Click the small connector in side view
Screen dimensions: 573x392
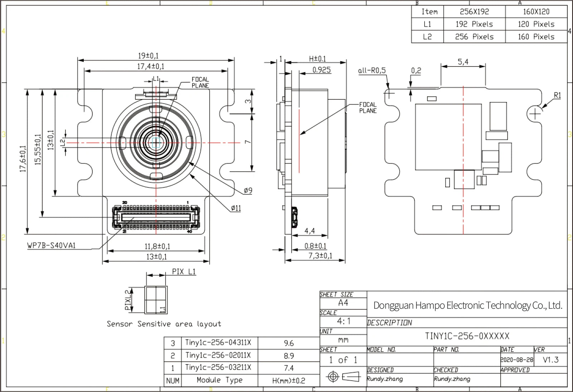coord(294,217)
